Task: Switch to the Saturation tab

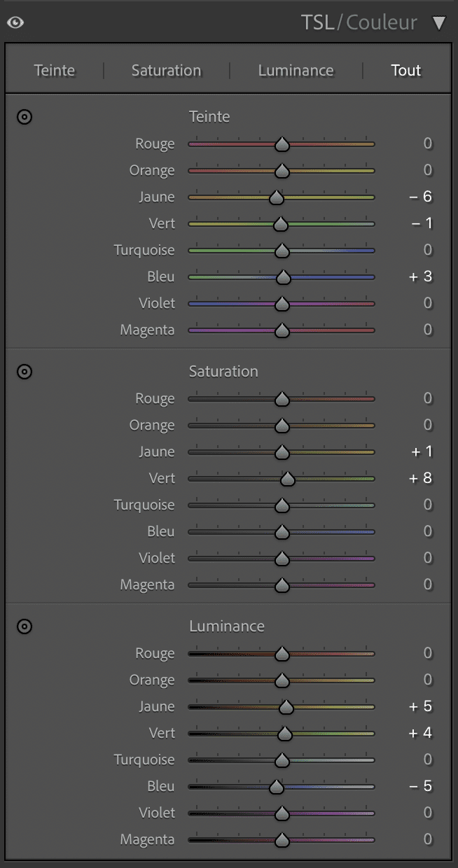Action: tap(166, 71)
